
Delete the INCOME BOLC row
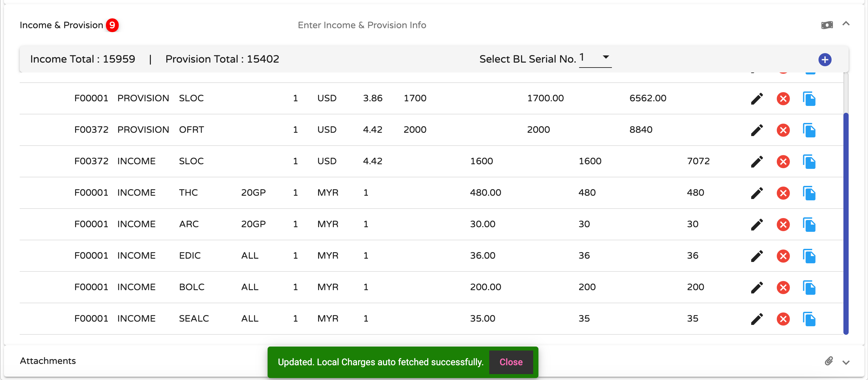783,288
